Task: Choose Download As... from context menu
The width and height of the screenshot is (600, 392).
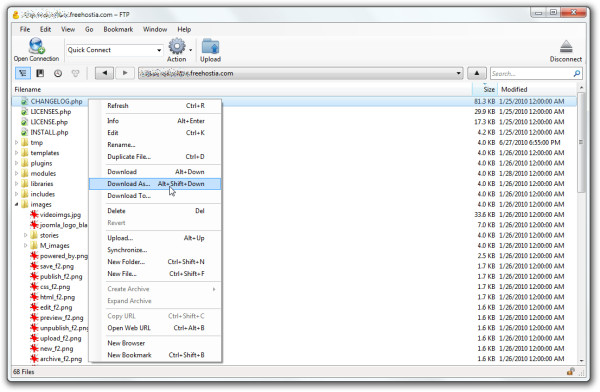Action: (x=155, y=184)
